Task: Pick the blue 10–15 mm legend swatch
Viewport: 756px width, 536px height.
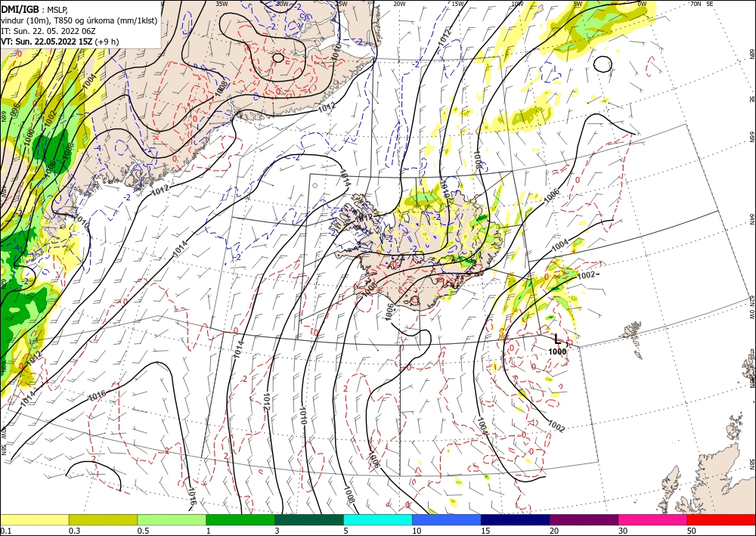Action: (447, 519)
